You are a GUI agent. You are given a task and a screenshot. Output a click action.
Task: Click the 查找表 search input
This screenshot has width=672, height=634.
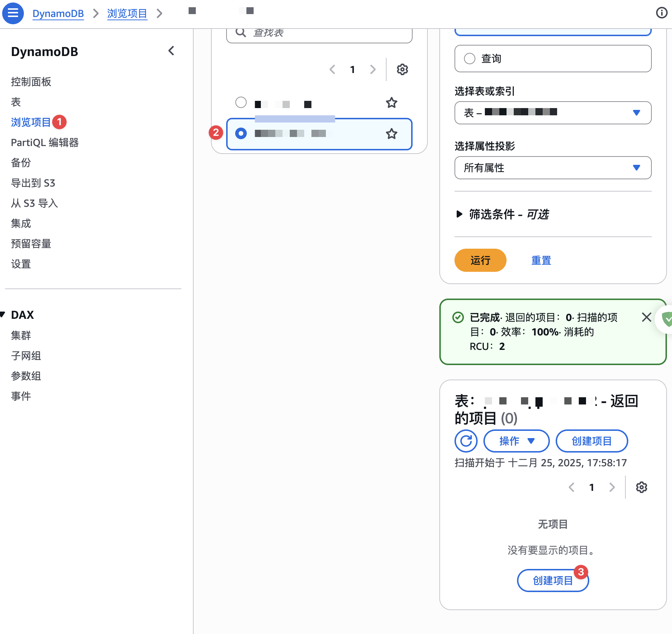[x=318, y=33]
